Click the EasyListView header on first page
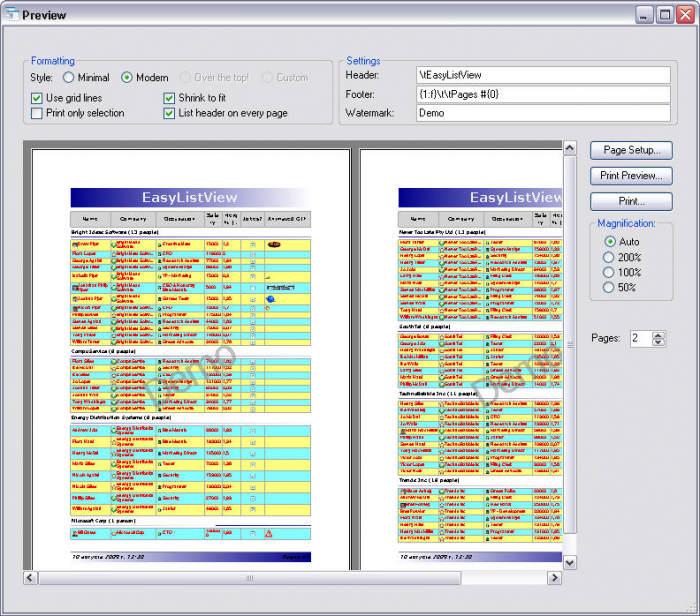 point(190,197)
